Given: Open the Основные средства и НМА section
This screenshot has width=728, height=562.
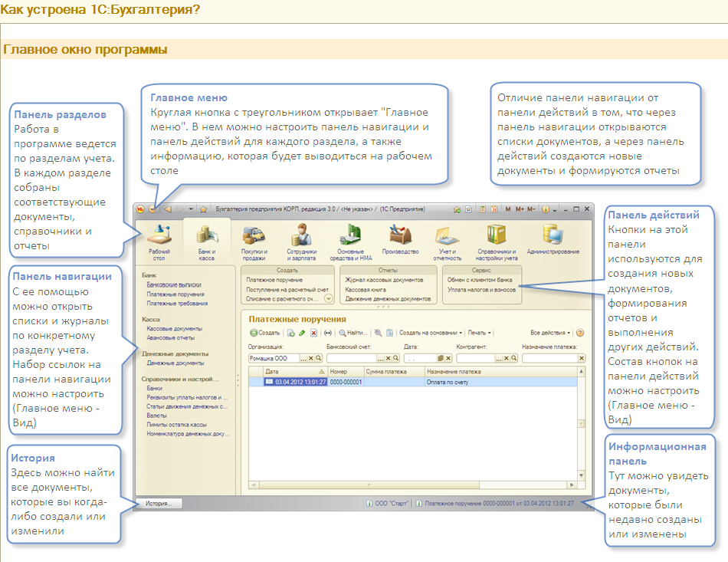Looking at the screenshot, I should [x=351, y=242].
